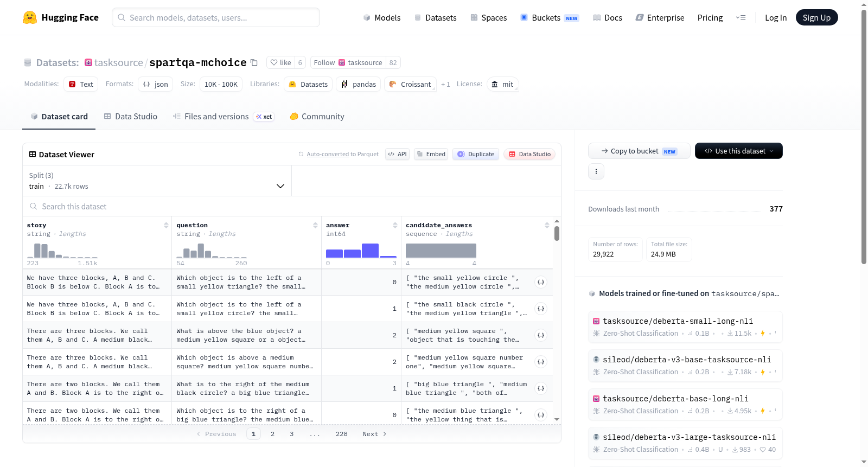This screenshot has width=868, height=467.
Task: Click Log In
Action: [776, 17]
